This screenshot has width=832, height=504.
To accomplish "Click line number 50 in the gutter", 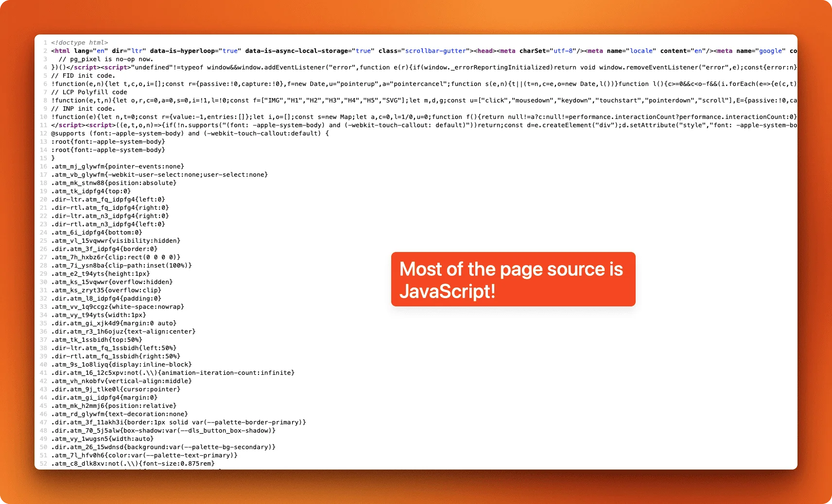I will click(x=43, y=447).
